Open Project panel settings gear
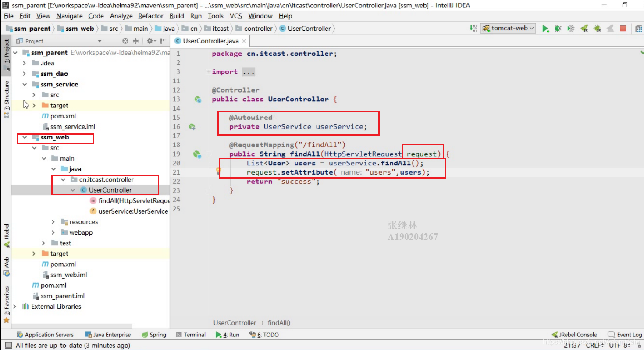The width and height of the screenshot is (644, 350). (x=150, y=41)
